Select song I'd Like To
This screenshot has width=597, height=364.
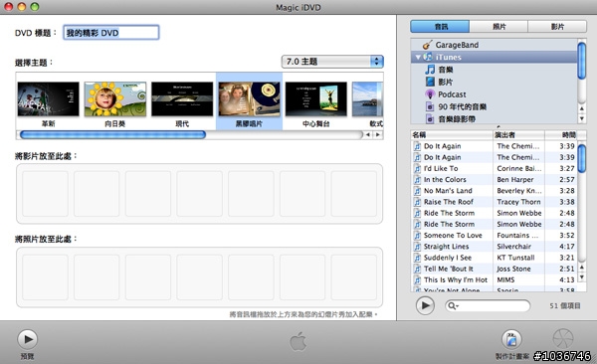441,168
